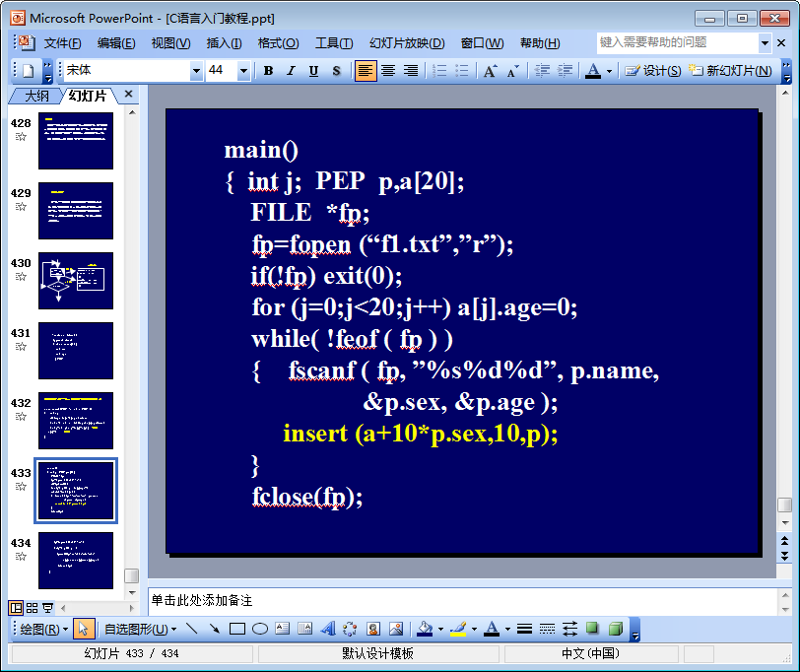Screen dimensions: 800x672
Task: Center the text alignment
Action: coord(388,71)
